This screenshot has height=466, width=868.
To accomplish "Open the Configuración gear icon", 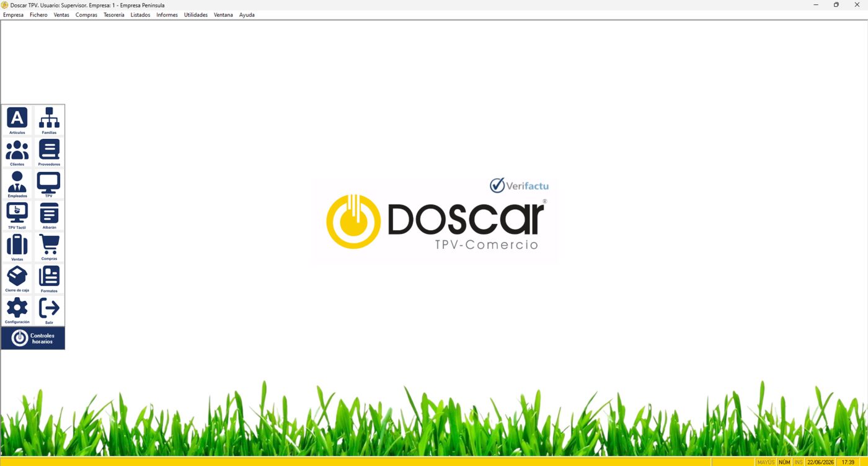I will 17,310.
